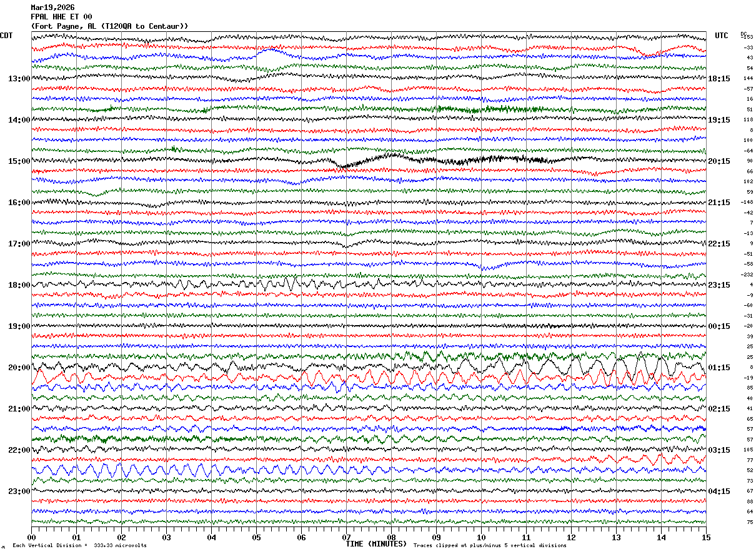The image size is (756, 554).
Task: Select the 18:00 CDT row label
Action: (x=19, y=285)
